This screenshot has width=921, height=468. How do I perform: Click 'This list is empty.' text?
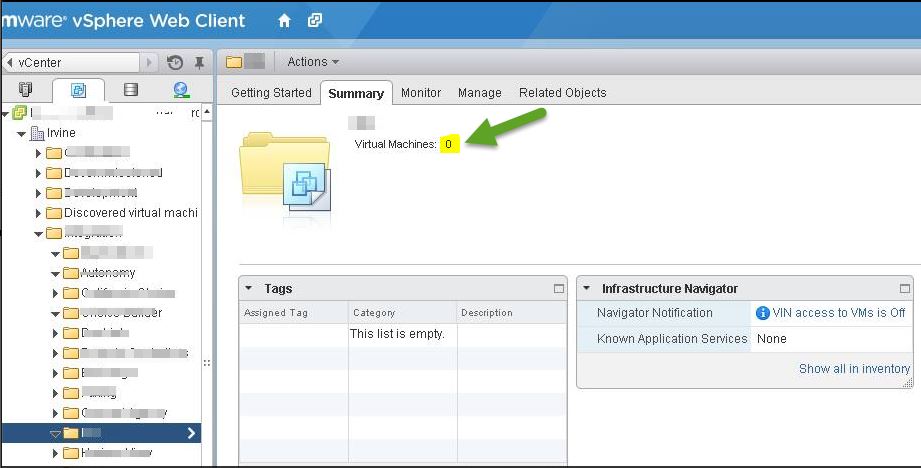(397, 334)
